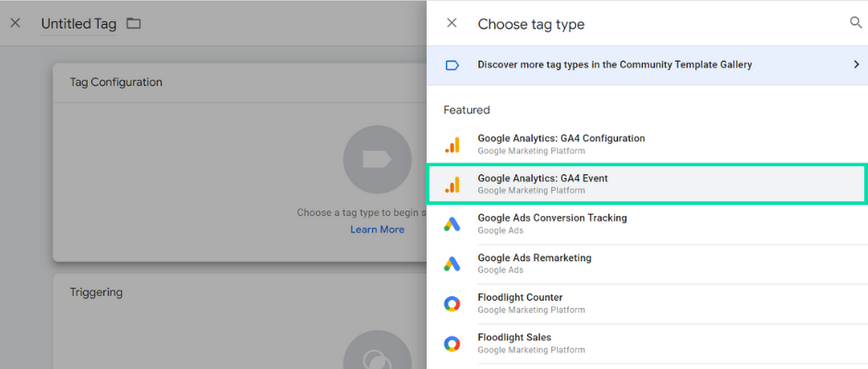The width and height of the screenshot is (868, 369).
Task: Click the Floodlight Sales ring icon
Action: (x=452, y=343)
